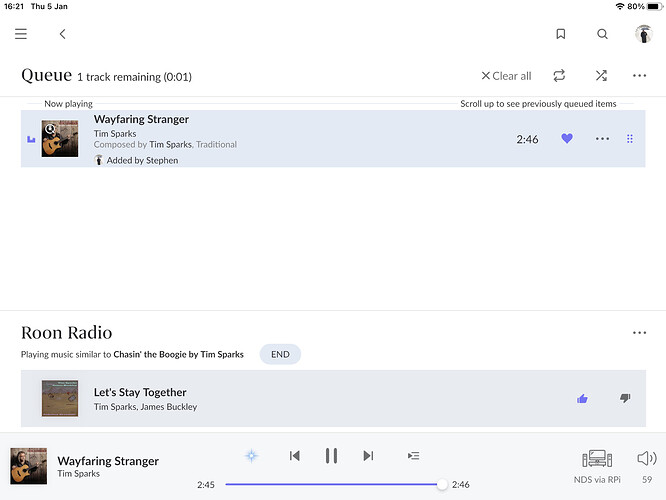Open Wayfaring Stranger track options dots
Image resolution: width=666 pixels, height=500 pixels.
[602, 138]
